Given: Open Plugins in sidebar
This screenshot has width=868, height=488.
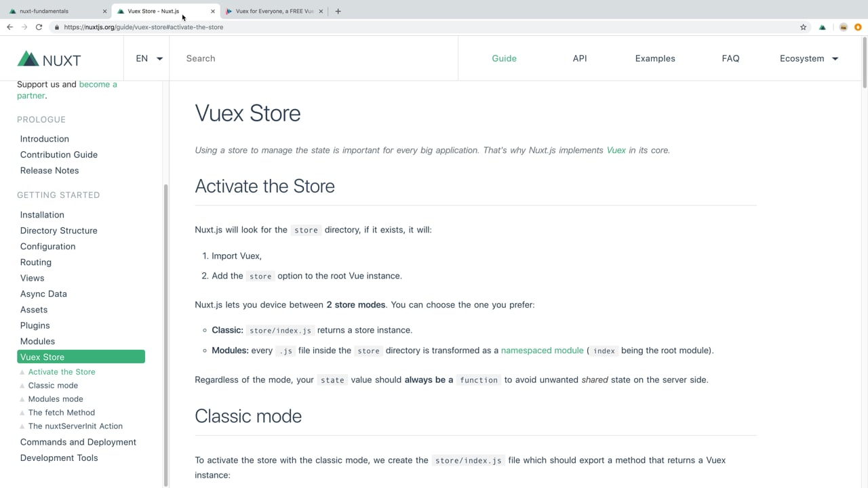Looking at the screenshot, I should click(35, 325).
